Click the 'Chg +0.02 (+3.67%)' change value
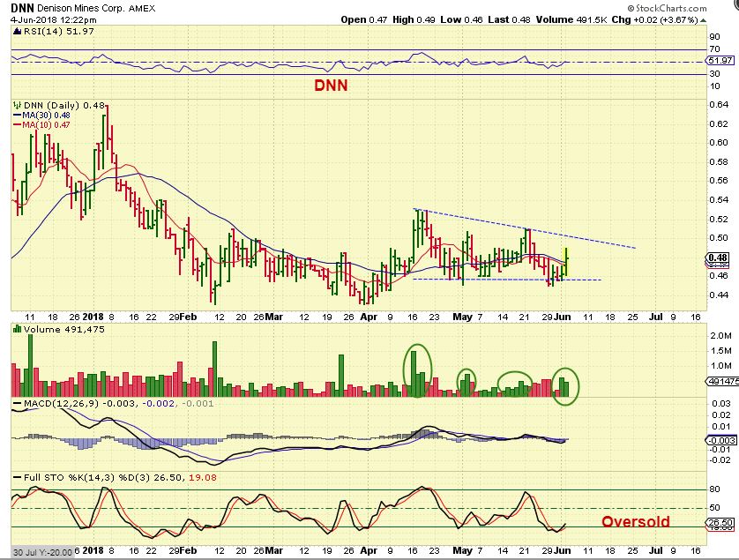Viewport: 739px width, 560px height. click(655, 19)
